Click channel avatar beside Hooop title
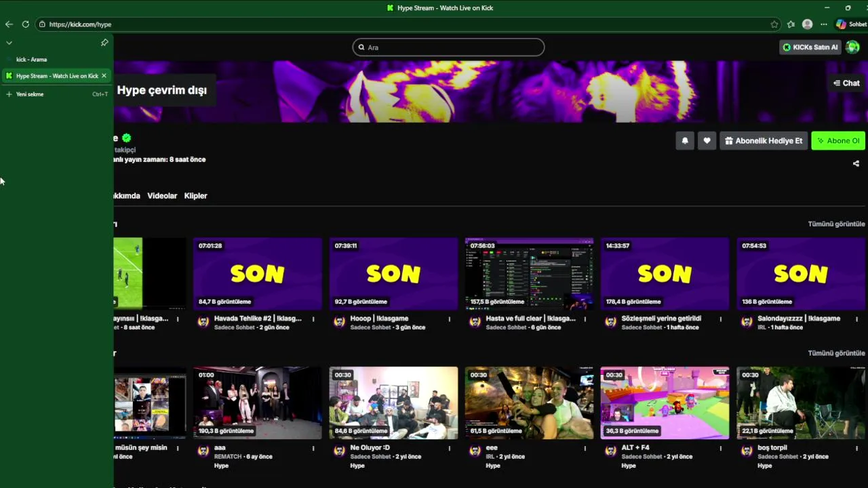The height and width of the screenshot is (488, 868). (339, 322)
